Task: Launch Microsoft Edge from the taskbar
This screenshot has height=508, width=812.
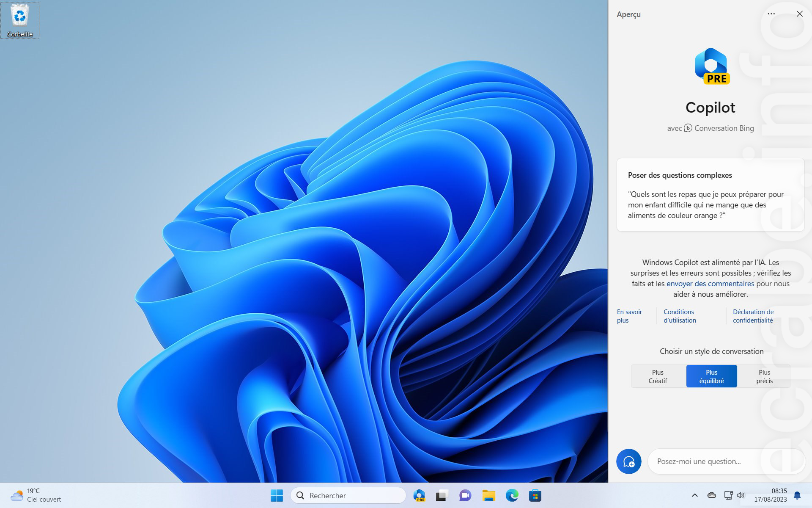Action: coord(512,495)
